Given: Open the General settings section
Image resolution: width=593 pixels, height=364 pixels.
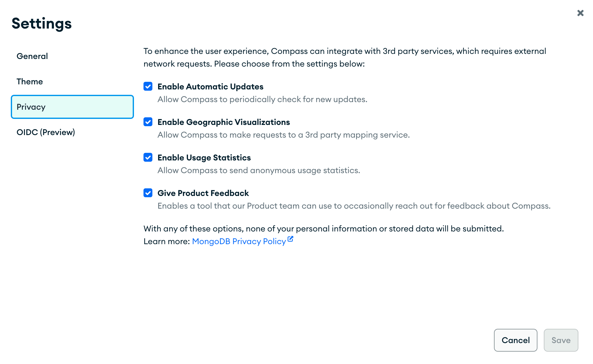Looking at the screenshot, I should (x=32, y=56).
